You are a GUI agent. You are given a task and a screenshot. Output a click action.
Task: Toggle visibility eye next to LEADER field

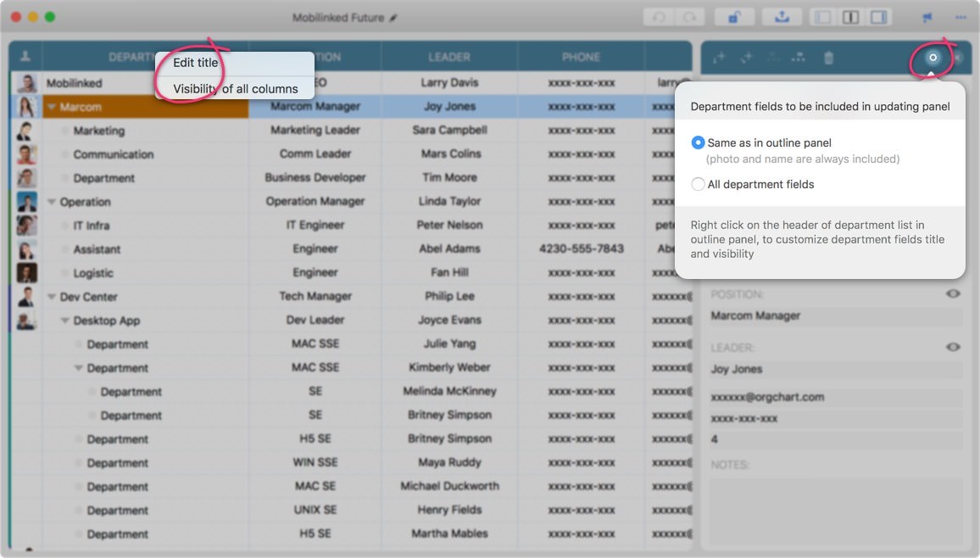point(954,347)
